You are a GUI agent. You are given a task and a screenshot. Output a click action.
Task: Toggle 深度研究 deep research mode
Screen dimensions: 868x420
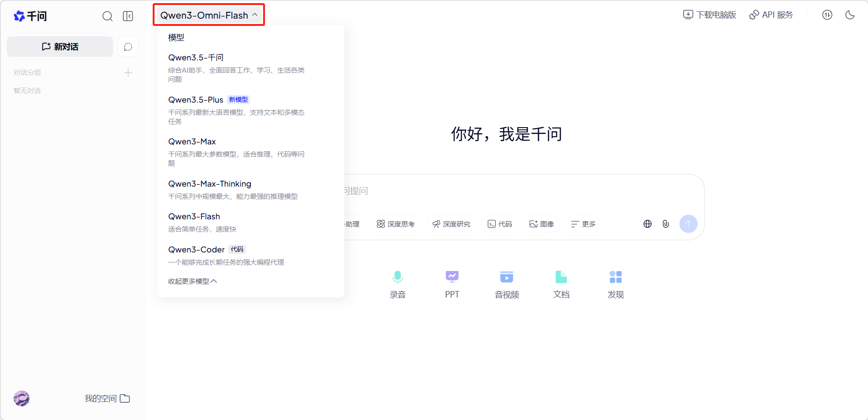pyautogui.click(x=451, y=224)
